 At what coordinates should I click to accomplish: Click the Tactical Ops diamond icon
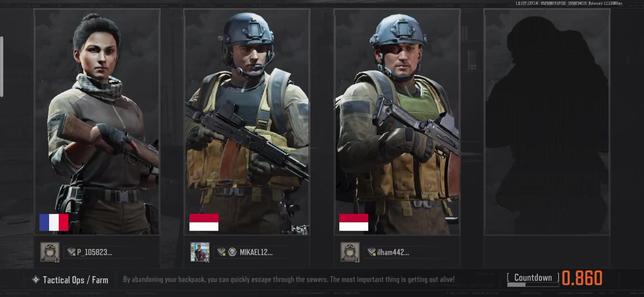[x=36, y=280]
